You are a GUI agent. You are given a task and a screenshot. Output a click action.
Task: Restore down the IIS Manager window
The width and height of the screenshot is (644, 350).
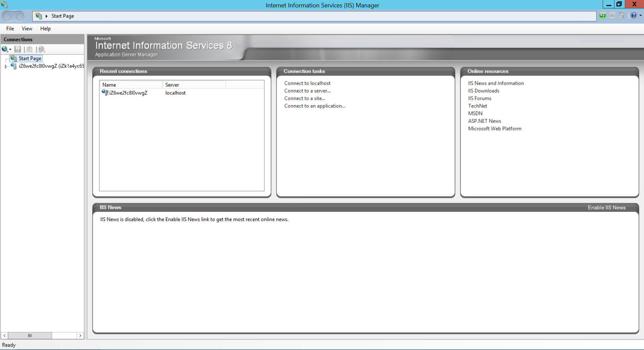pyautogui.click(x=619, y=4)
